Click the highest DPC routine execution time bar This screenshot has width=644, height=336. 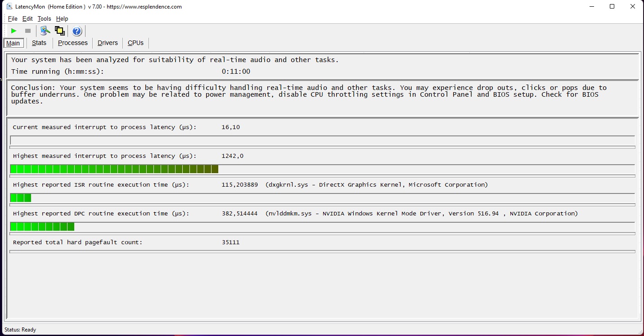click(322, 227)
